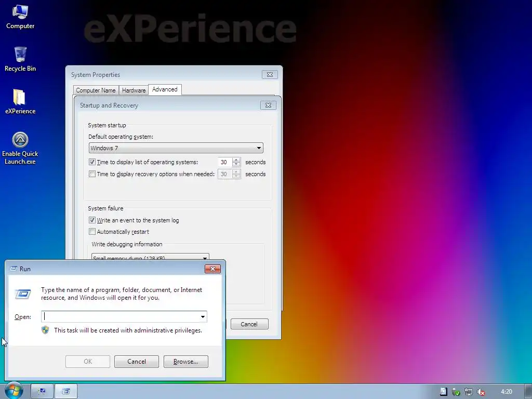The width and height of the screenshot is (532, 399).
Task: Toggle Write an event to system log
Action: point(92,220)
